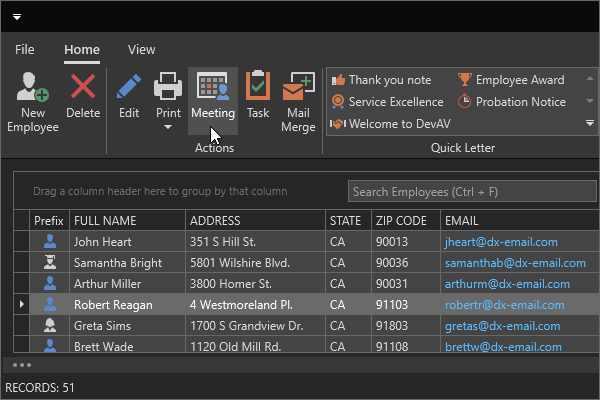This screenshot has width=600, height=400.
Task: Launch the Mail Merge icon
Action: [298, 88]
